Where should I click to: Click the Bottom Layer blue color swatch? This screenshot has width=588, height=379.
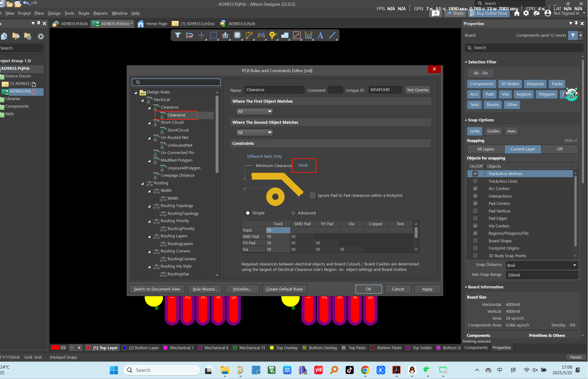(x=124, y=348)
